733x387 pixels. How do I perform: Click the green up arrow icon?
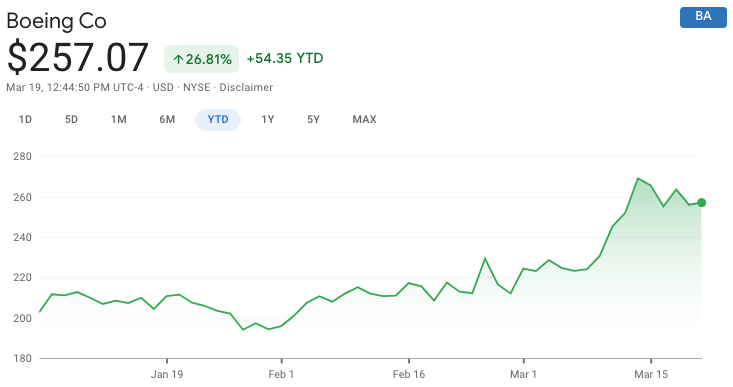(x=178, y=59)
